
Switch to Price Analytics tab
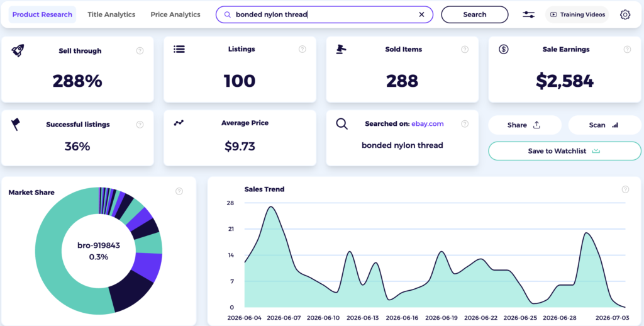tap(175, 14)
